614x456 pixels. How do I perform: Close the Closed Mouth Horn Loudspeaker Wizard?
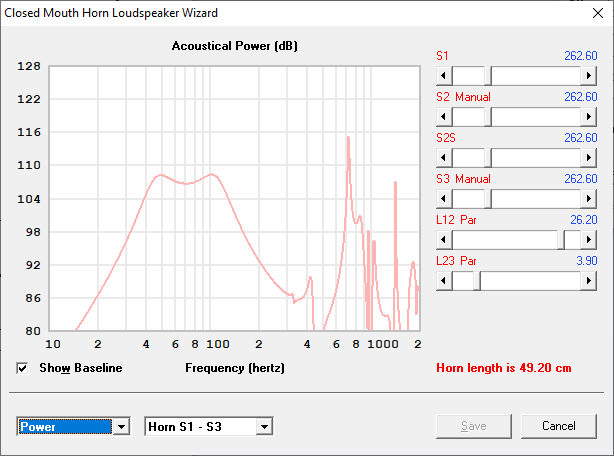click(x=598, y=13)
